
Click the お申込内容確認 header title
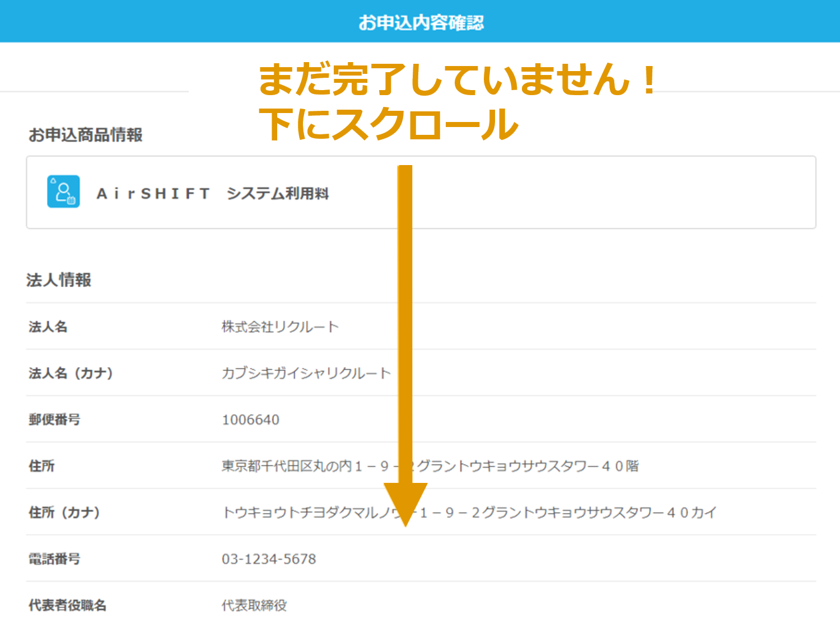click(x=421, y=22)
